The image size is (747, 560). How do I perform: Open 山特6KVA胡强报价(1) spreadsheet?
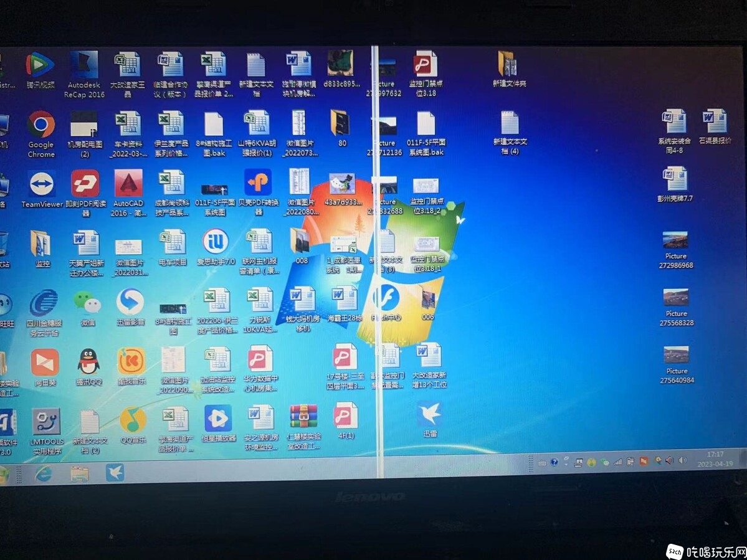(257, 134)
